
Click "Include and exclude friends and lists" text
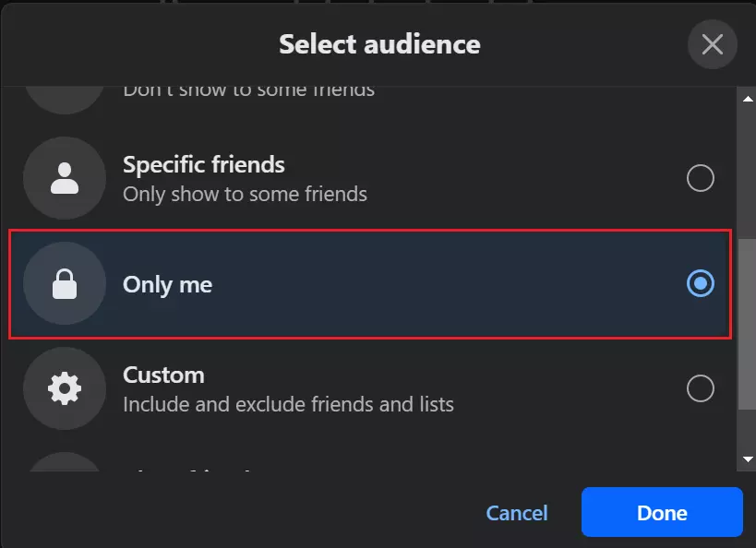click(x=288, y=404)
